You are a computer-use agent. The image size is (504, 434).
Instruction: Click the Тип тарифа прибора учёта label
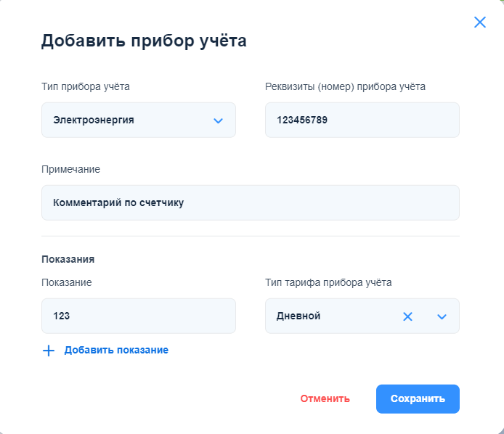point(328,282)
